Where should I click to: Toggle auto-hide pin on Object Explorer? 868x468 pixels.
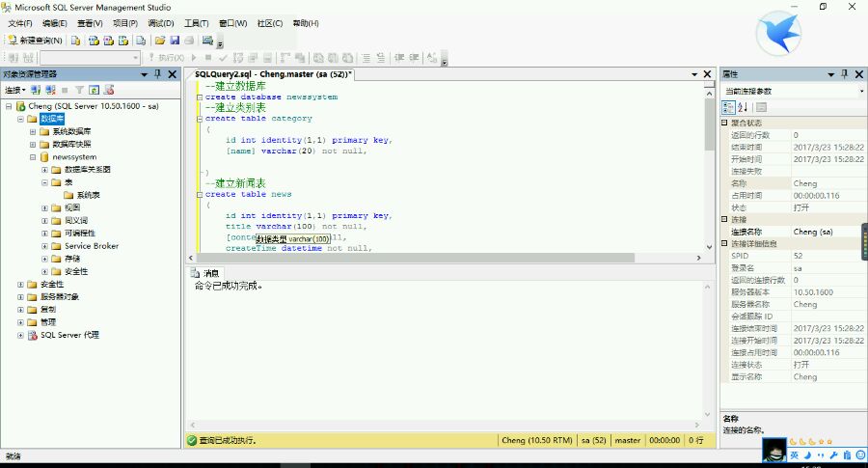click(158, 73)
